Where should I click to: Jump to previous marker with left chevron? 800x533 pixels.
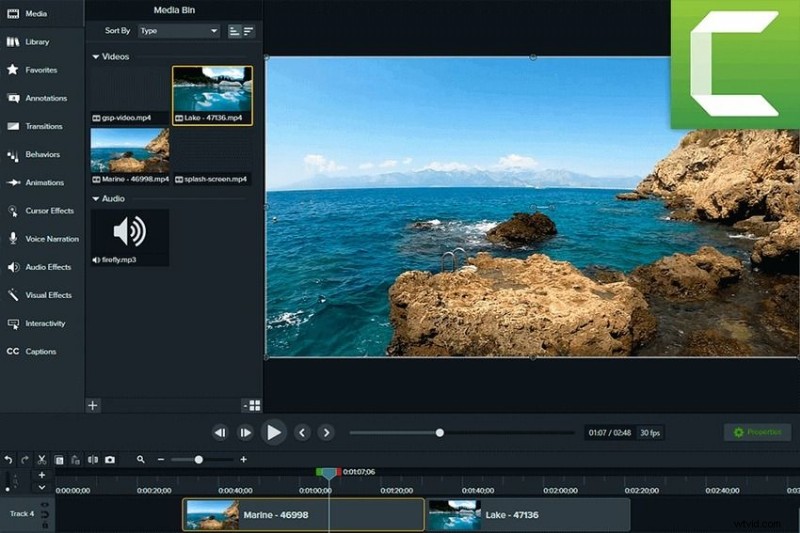302,433
